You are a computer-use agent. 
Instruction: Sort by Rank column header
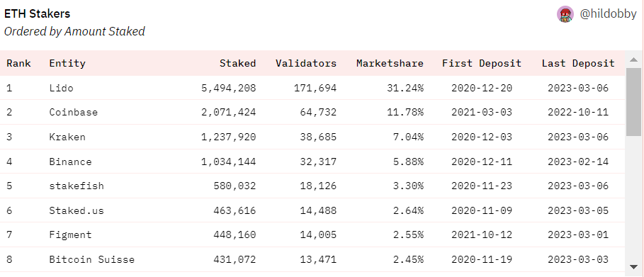point(19,63)
